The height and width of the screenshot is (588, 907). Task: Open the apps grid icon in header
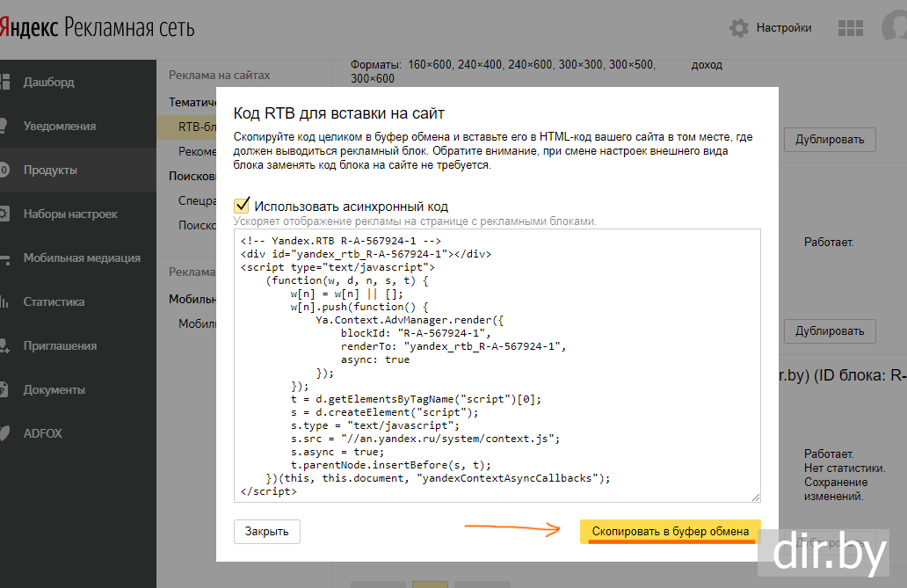pyautogui.click(x=850, y=28)
